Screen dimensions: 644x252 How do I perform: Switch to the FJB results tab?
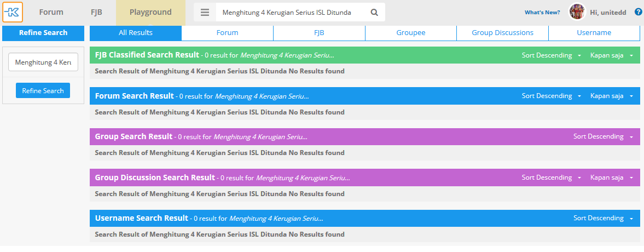coord(319,33)
